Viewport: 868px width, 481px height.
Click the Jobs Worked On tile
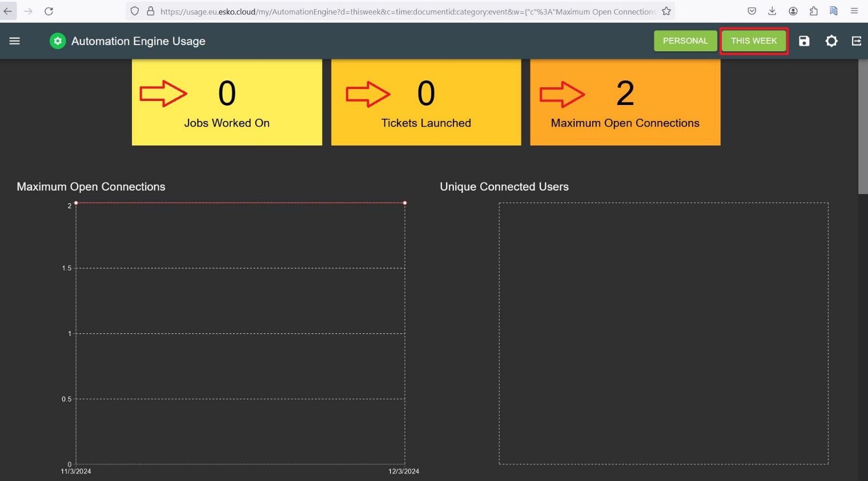(227, 102)
